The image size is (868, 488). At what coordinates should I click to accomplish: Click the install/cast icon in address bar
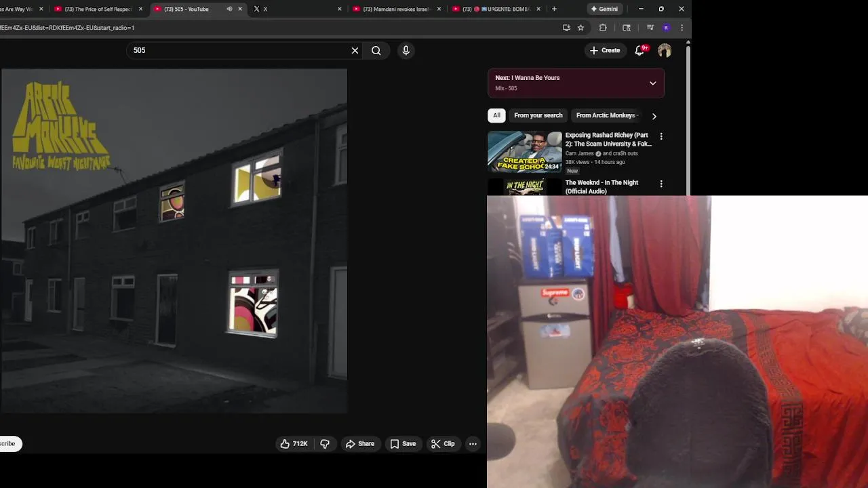566,28
